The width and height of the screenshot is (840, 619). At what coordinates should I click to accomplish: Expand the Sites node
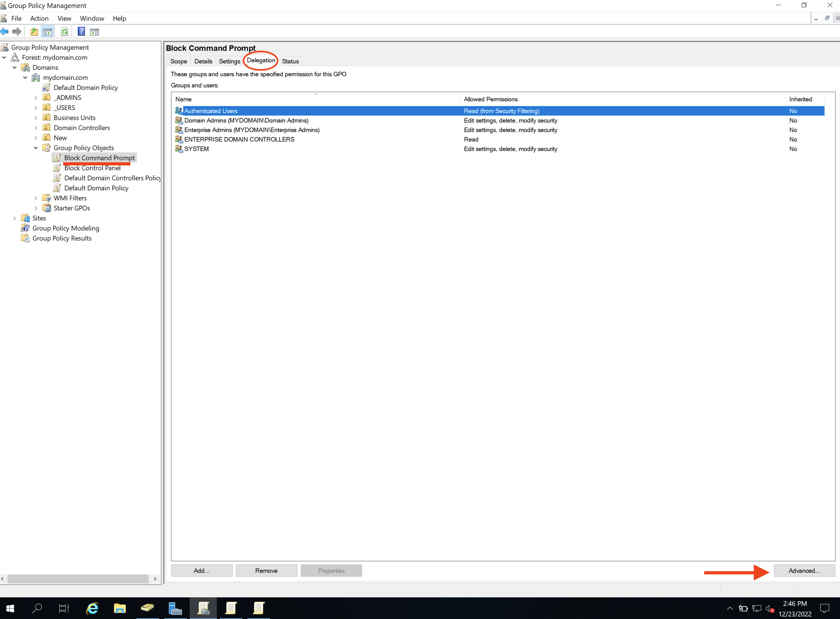point(15,218)
